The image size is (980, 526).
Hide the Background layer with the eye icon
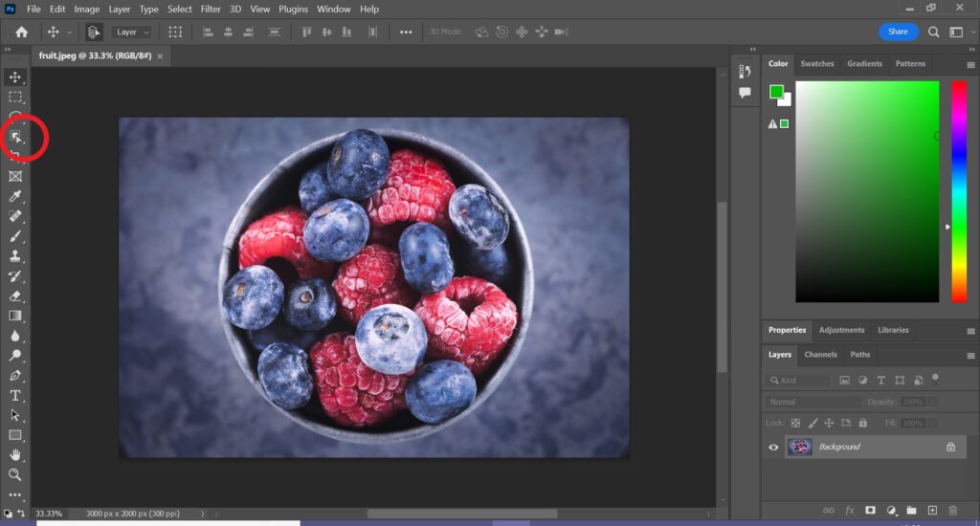773,447
